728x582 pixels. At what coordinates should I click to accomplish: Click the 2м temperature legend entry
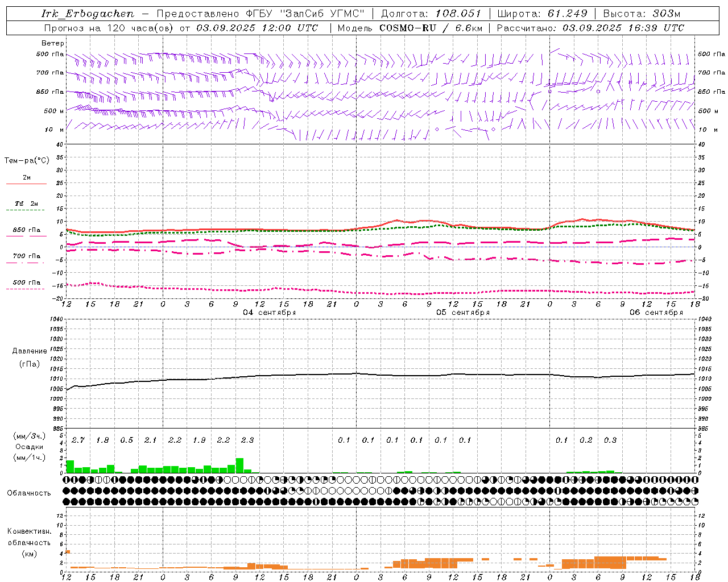tap(27, 178)
